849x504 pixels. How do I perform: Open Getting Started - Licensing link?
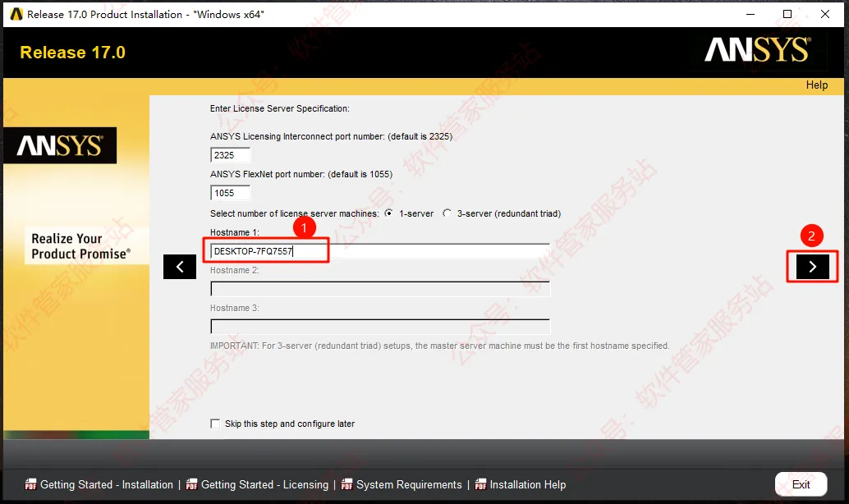(x=264, y=484)
